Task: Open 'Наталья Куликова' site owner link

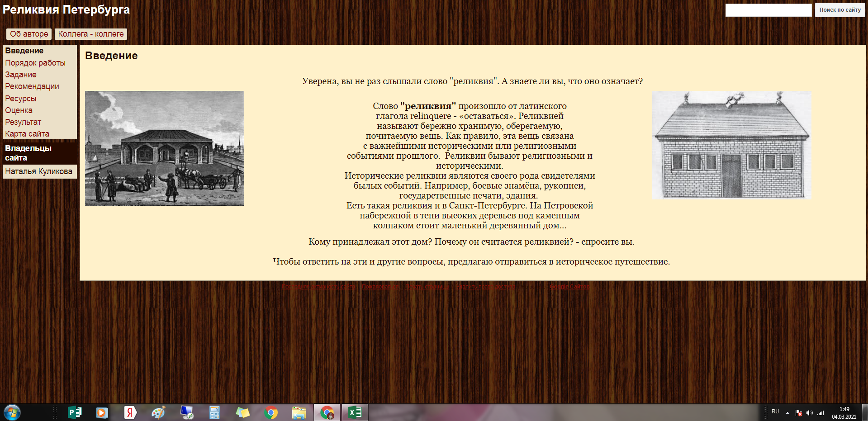Action: tap(39, 171)
